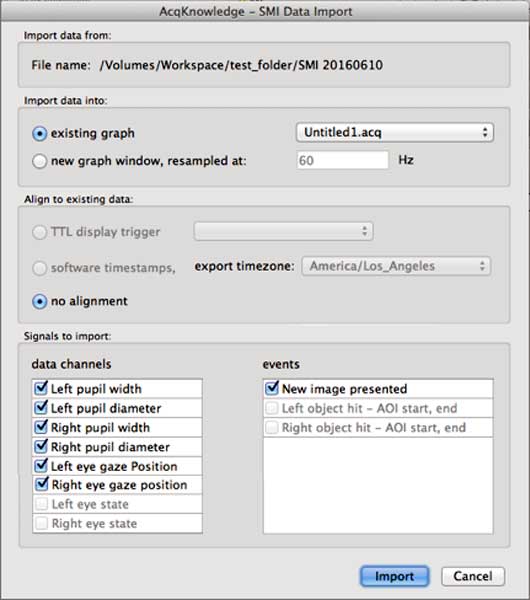Click the 'events' heading
The image size is (530, 600).
click(281, 364)
